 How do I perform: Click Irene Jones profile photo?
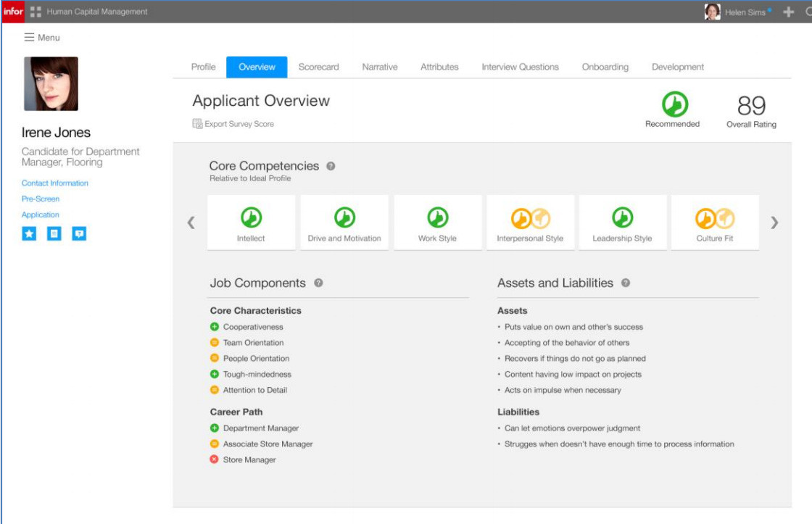(51, 83)
